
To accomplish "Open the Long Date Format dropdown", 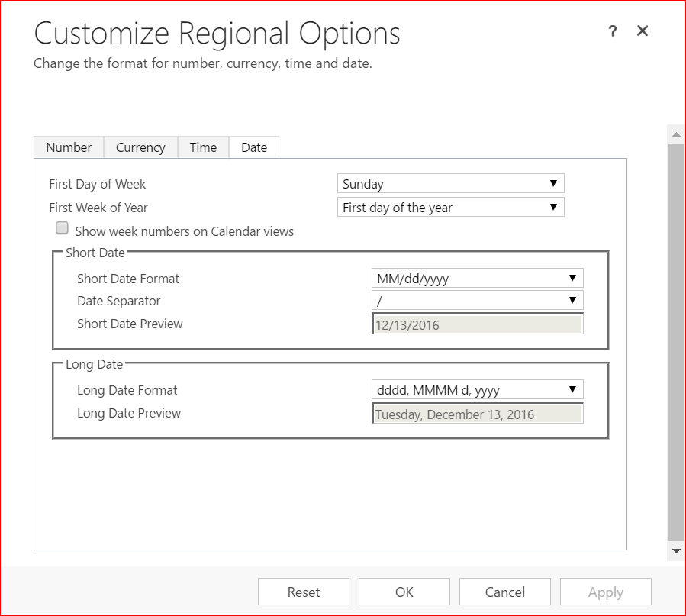I will (477, 390).
